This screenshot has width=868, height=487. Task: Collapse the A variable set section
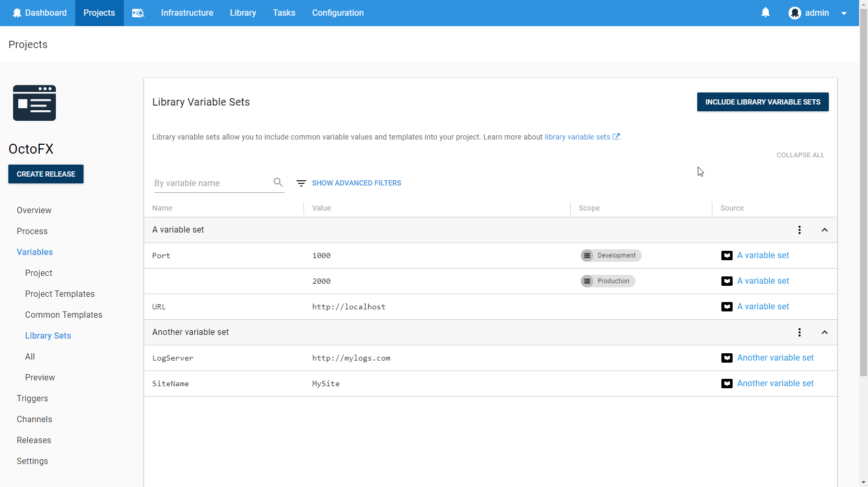tap(824, 230)
